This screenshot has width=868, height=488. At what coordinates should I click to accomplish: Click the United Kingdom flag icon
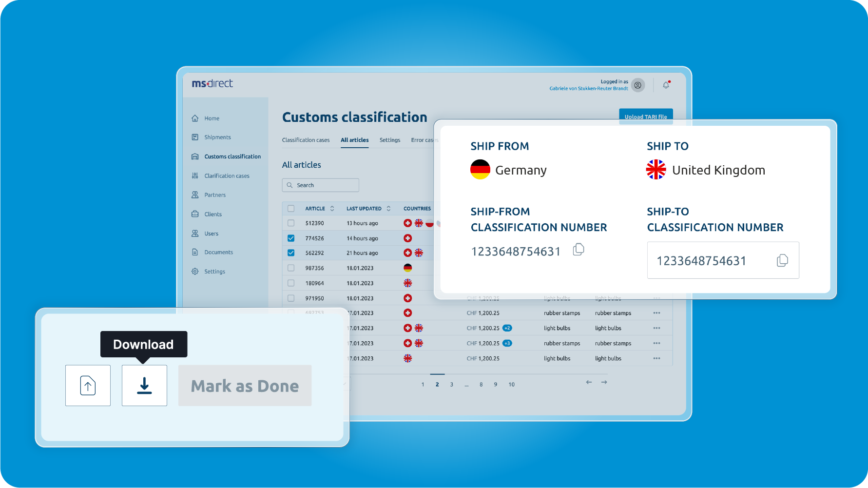(x=656, y=170)
